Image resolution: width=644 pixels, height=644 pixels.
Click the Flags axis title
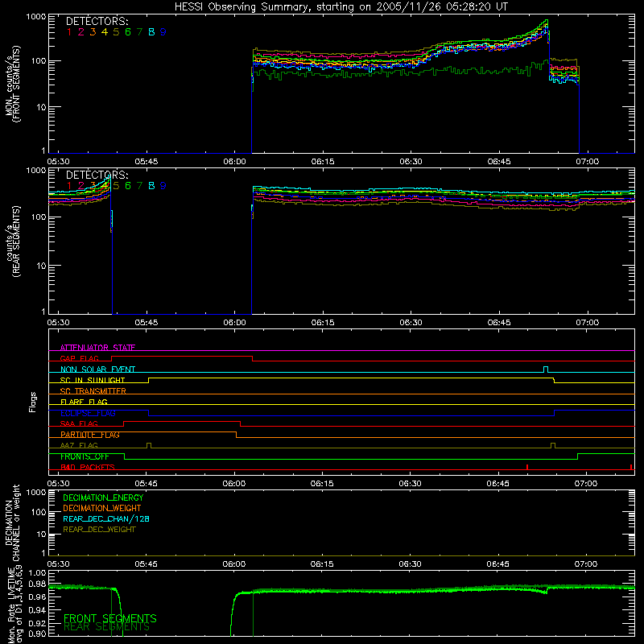pyautogui.click(x=33, y=402)
